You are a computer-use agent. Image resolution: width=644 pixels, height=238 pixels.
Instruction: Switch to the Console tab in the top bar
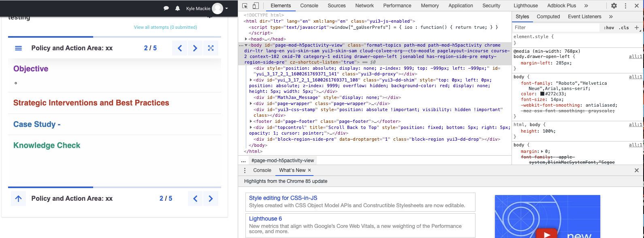point(309,6)
